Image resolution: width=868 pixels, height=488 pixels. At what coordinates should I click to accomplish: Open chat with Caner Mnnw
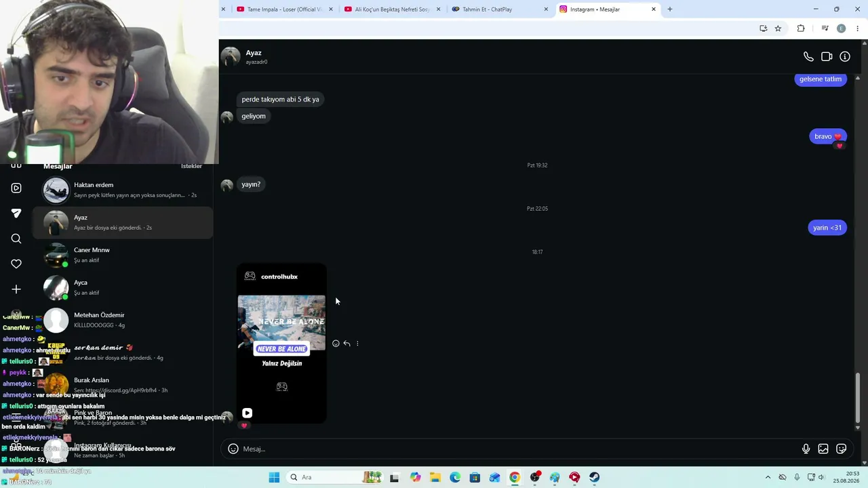pos(123,255)
